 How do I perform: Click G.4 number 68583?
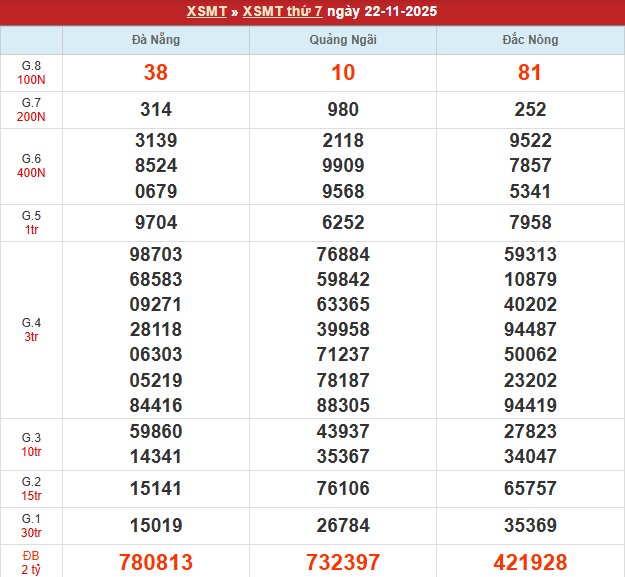pos(156,279)
